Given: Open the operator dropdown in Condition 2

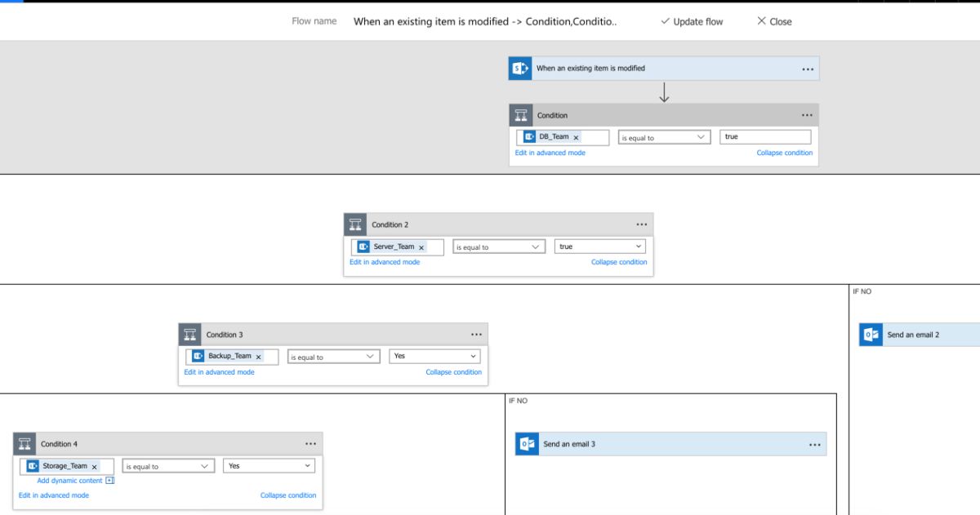Looking at the screenshot, I should point(499,246).
